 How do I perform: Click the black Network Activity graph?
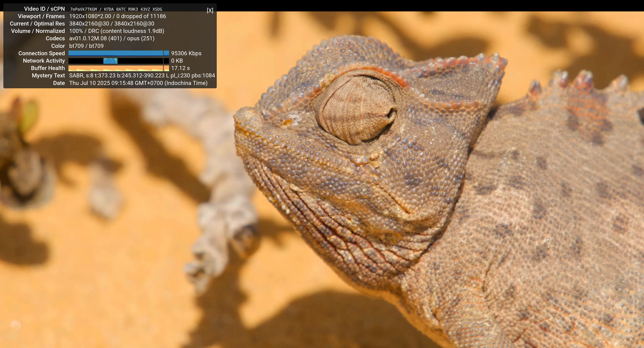point(119,61)
